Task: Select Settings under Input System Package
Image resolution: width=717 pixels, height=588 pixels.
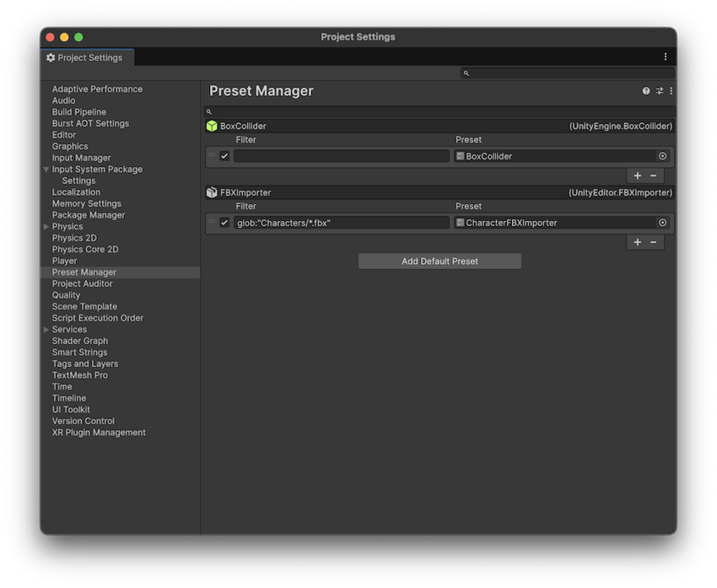Action: (78, 181)
